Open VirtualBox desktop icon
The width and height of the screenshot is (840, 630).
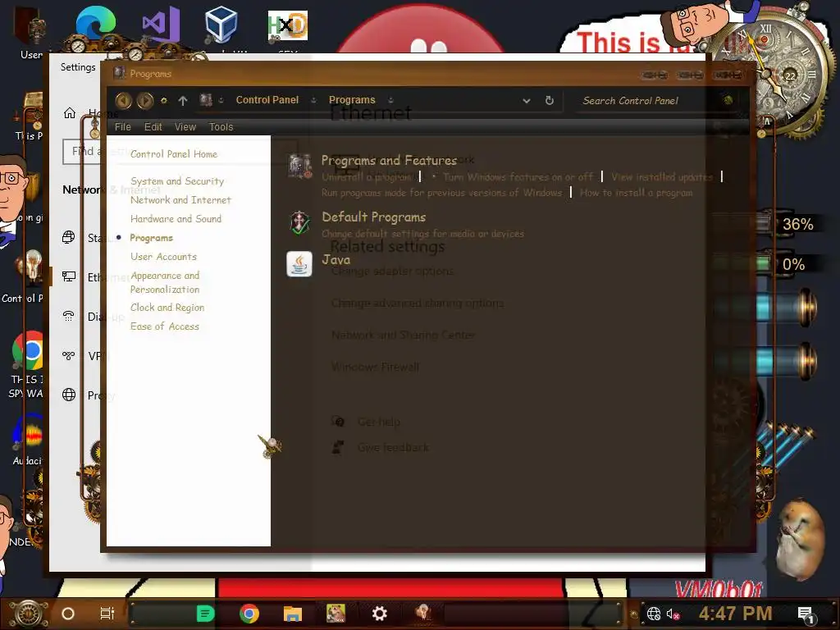[x=221, y=25]
